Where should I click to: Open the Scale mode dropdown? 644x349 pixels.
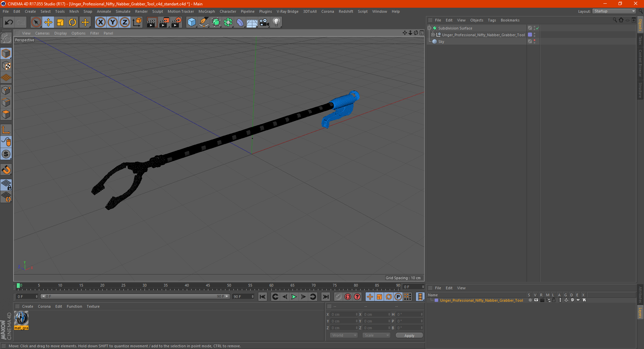pyautogui.click(x=376, y=335)
